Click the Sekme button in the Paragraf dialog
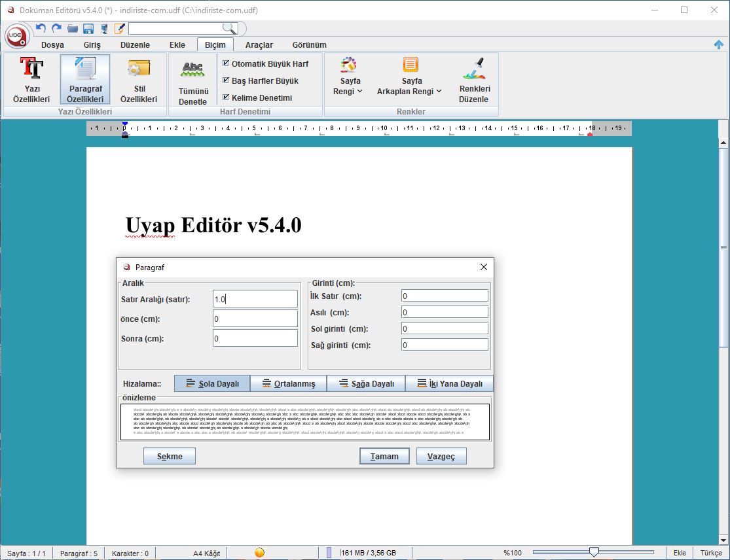730x560 pixels. point(170,456)
